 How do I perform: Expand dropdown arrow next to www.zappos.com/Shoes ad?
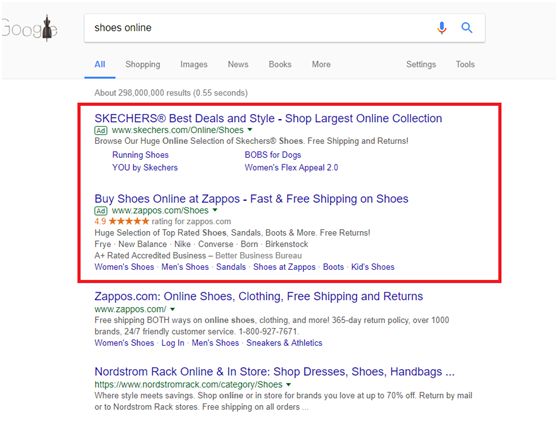(215, 210)
